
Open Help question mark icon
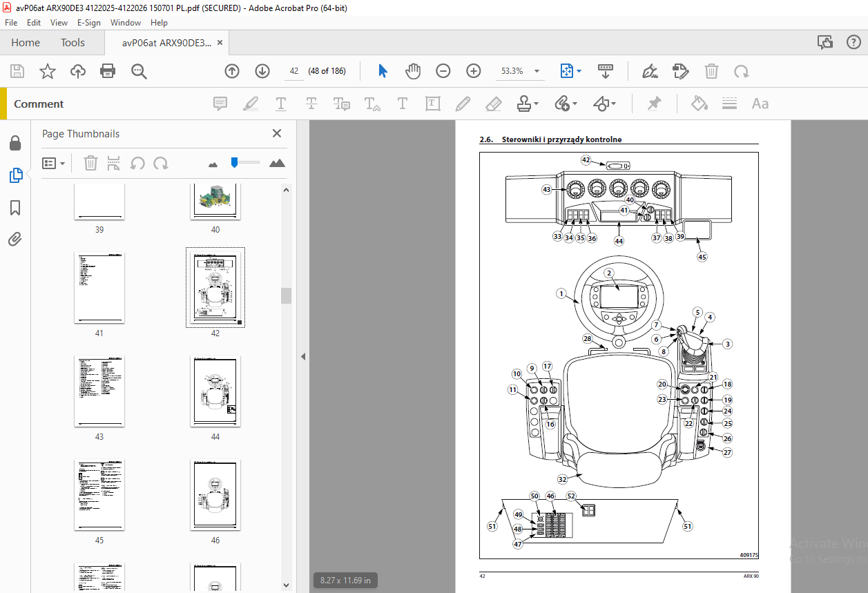coord(853,43)
